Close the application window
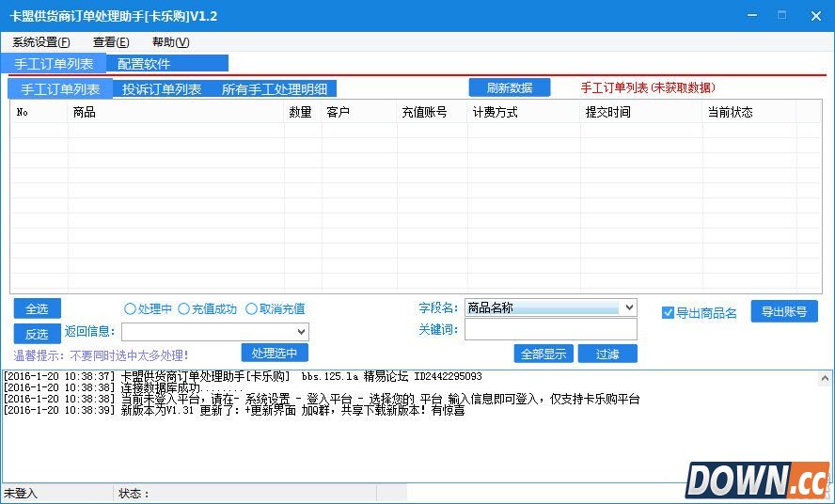This screenshot has width=835, height=504. [x=816, y=15]
